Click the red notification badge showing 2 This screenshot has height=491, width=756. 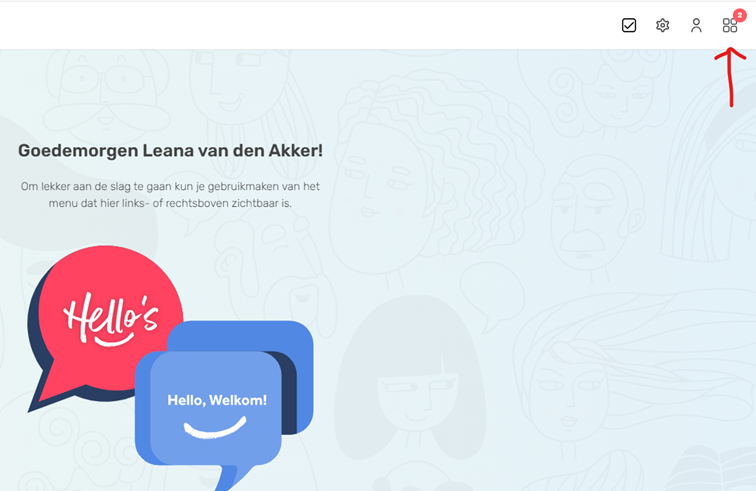coord(740,15)
